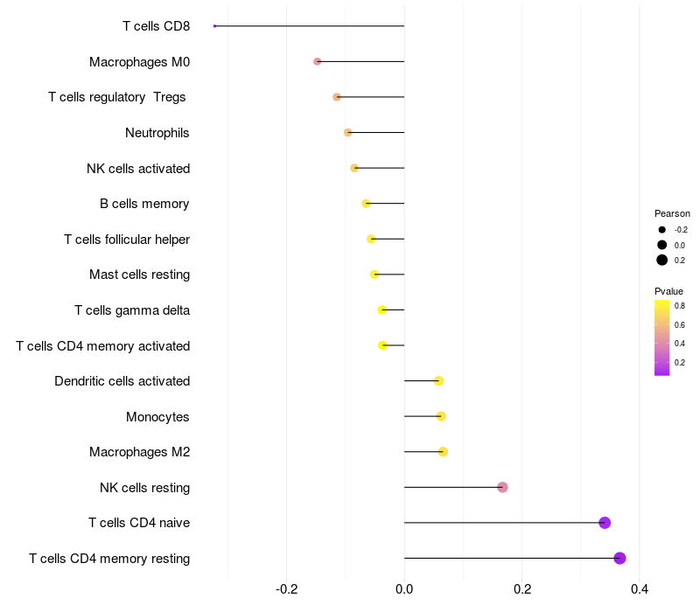Click the T cells gamma delta dot
Screen dimensions: 700x612
381,310
